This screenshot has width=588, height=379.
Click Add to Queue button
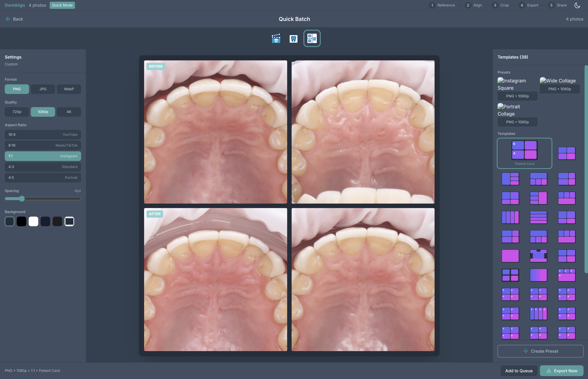[x=519, y=371]
